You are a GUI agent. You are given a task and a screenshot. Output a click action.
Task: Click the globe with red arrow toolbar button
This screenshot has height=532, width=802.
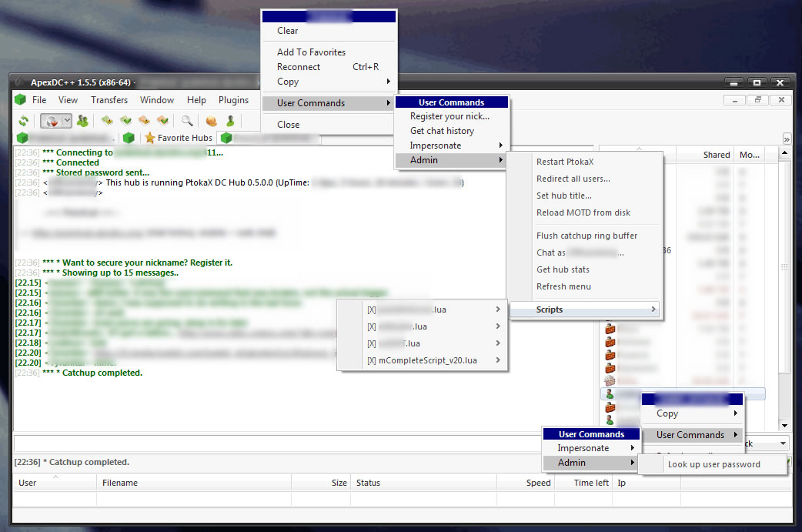click(x=52, y=121)
